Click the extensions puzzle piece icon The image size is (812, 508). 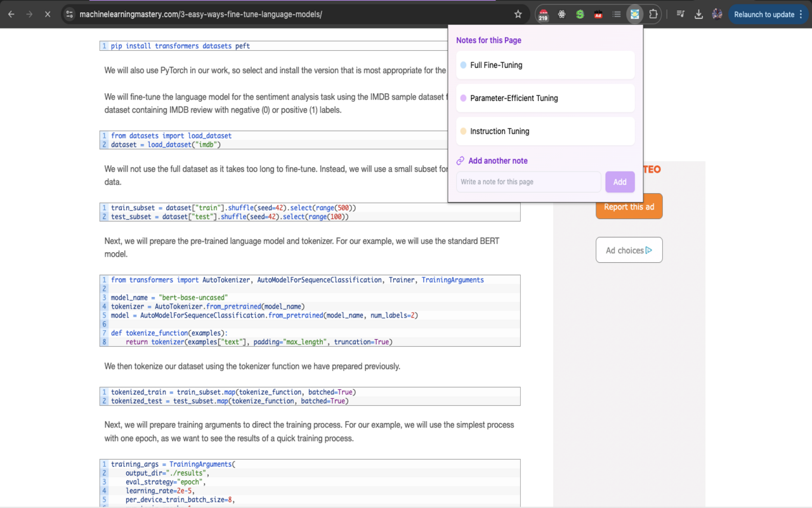[653, 13]
